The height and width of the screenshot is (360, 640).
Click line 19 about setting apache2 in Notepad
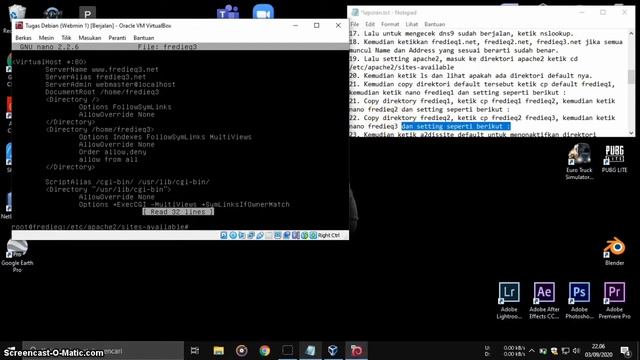tap(464, 63)
